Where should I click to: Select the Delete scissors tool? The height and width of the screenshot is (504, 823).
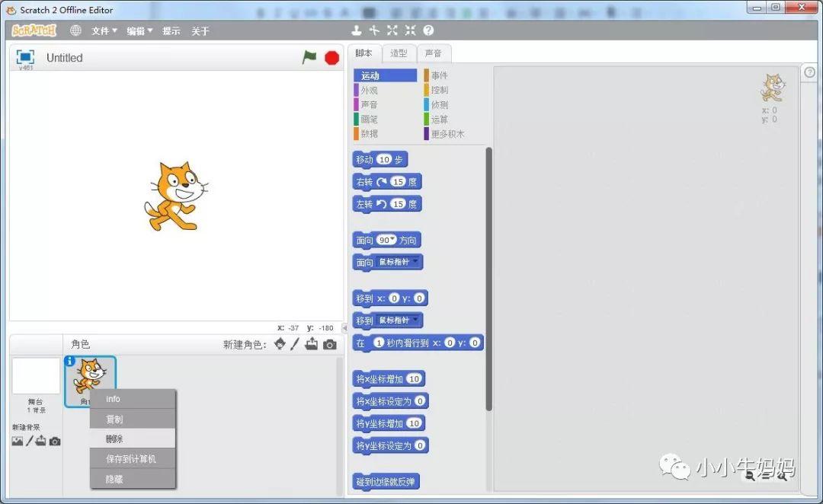click(x=374, y=30)
